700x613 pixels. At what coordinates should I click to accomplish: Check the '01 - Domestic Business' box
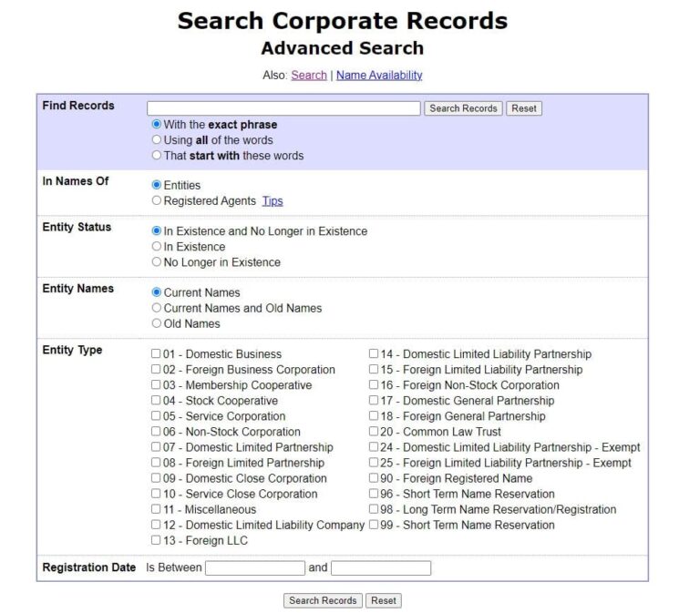point(157,354)
